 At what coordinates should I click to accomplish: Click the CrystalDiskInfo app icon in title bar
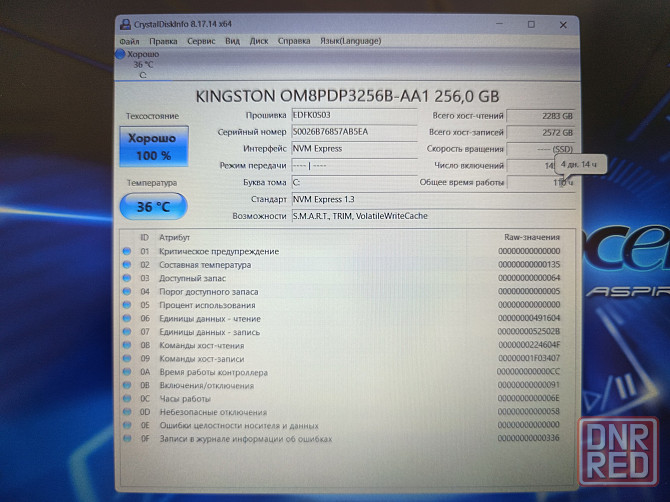click(125, 24)
